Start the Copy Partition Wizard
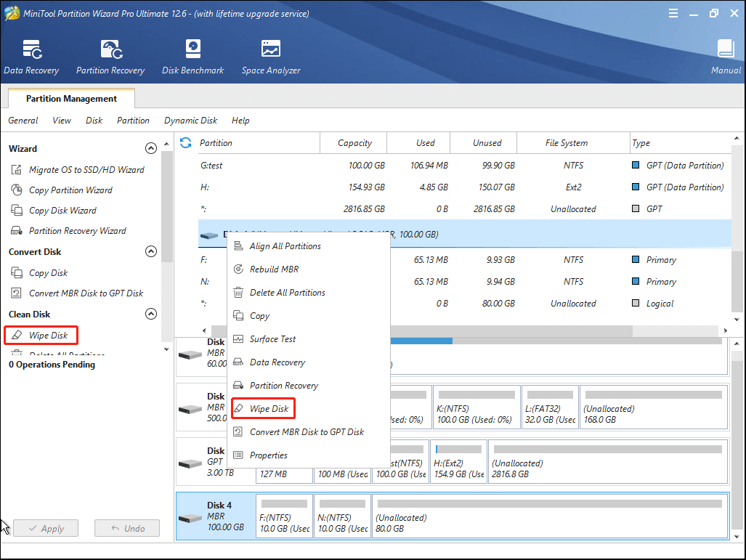The height and width of the screenshot is (560, 746). pos(61,190)
